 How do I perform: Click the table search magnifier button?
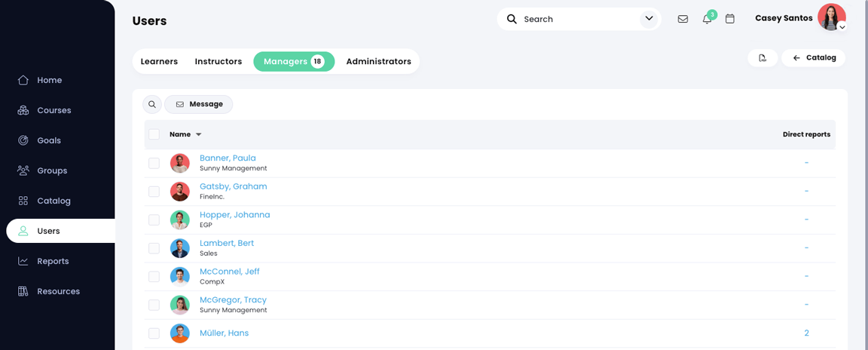(x=152, y=104)
